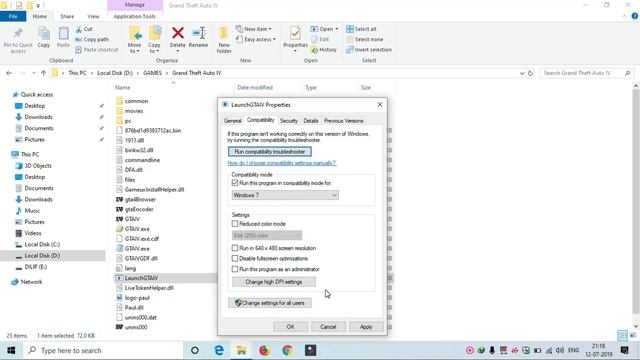Select Local Disk (D:) in navigation pane

point(42,256)
